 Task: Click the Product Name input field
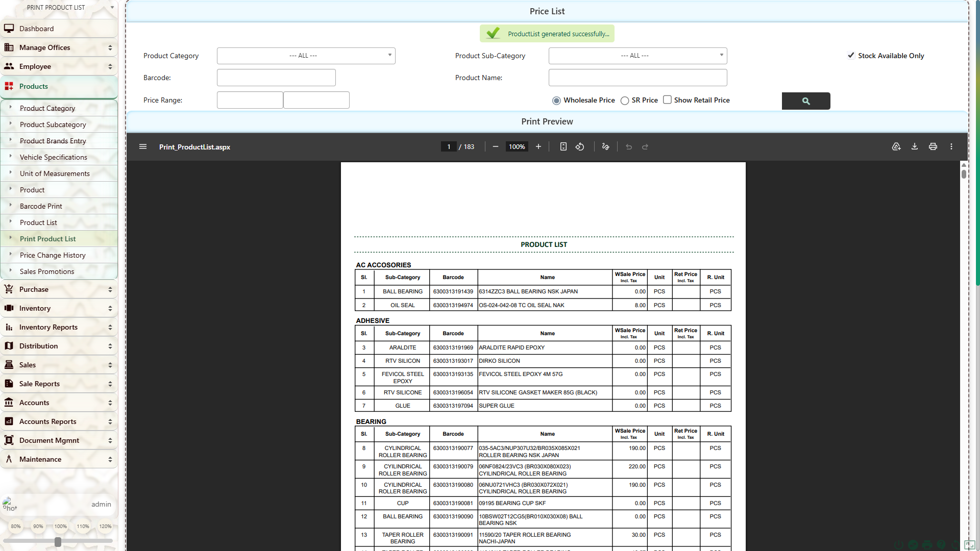coord(637,78)
